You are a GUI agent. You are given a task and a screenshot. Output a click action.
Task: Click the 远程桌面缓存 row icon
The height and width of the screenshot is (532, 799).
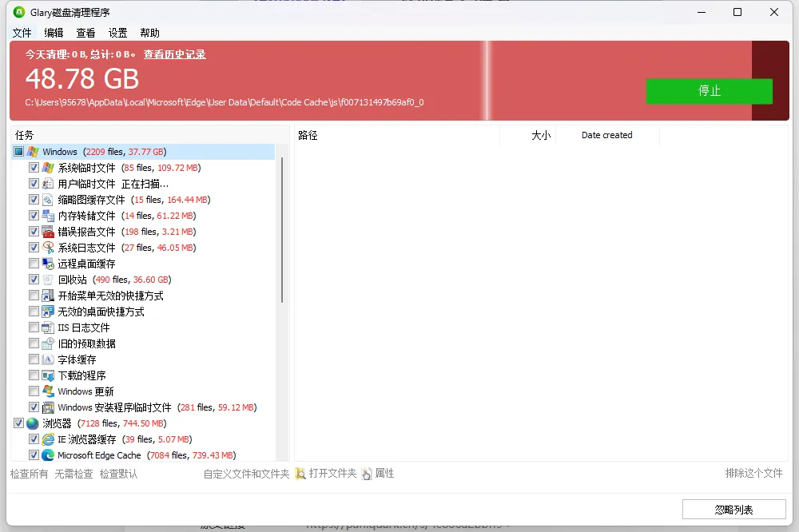48,264
